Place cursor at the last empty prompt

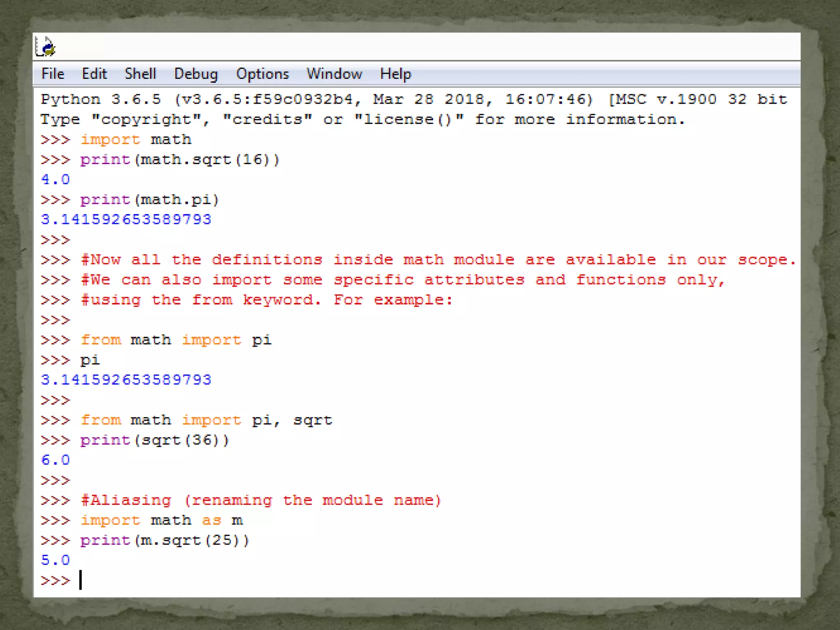tap(81, 580)
